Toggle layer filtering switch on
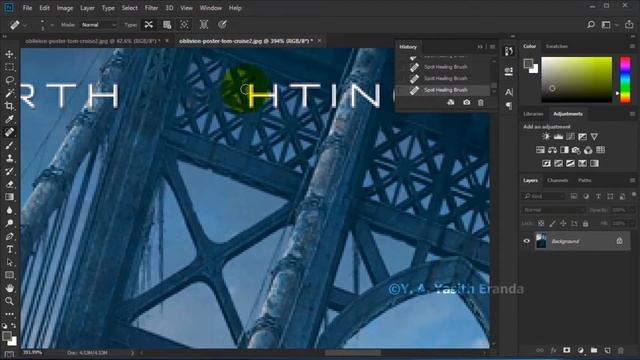 click(634, 195)
